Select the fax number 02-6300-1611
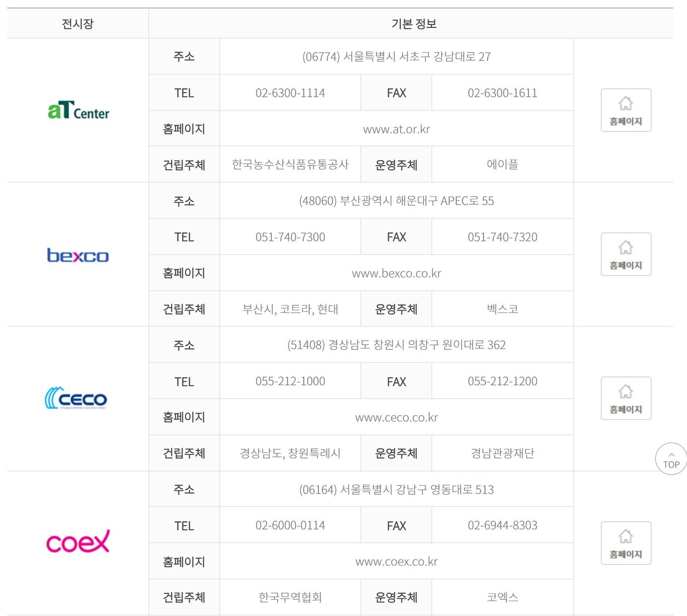The width and height of the screenshot is (687, 616). point(502,93)
